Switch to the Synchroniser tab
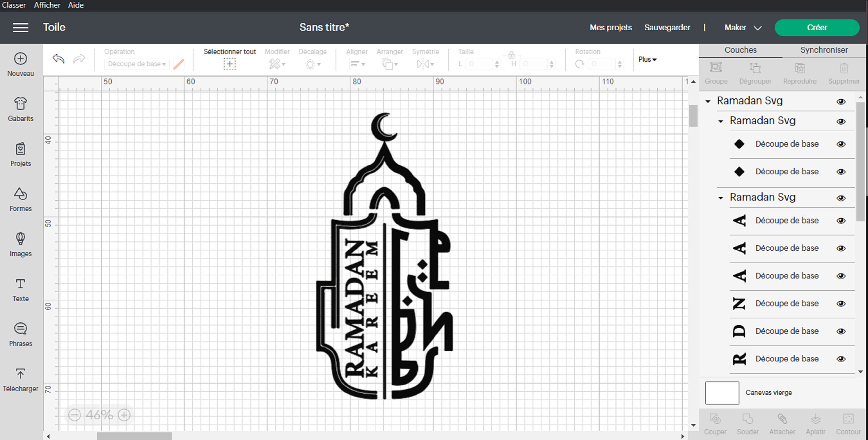Screen dimensions: 868x440 point(824,50)
